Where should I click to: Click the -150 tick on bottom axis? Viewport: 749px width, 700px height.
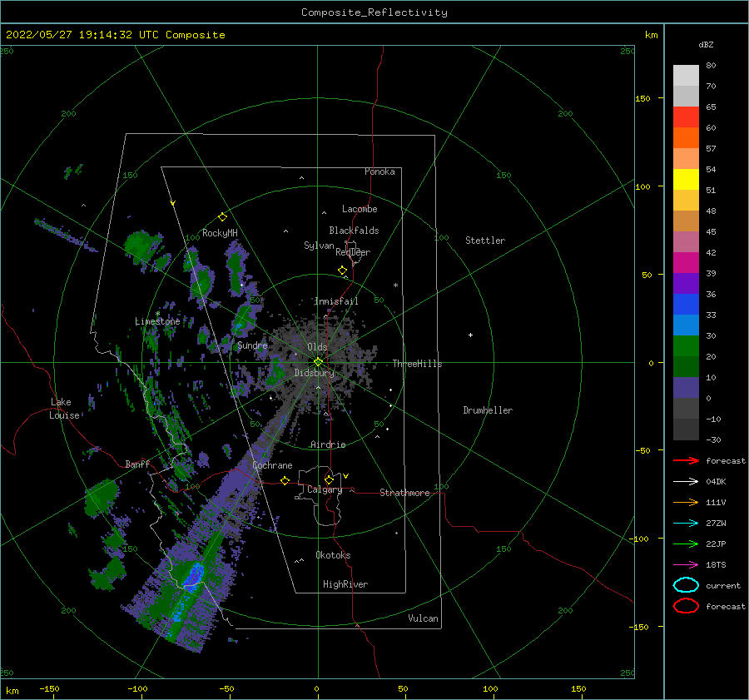pyautogui.click(x=49, y=688)
